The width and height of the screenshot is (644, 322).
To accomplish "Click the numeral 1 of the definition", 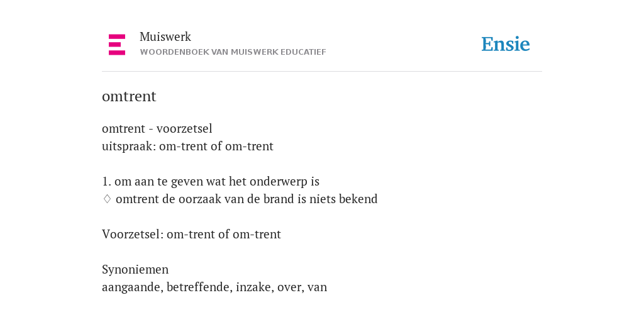I will pyautogui.click(x=105, y=182).
